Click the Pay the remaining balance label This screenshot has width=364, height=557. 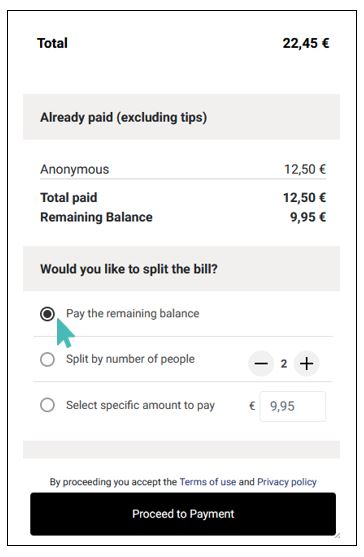132,313
